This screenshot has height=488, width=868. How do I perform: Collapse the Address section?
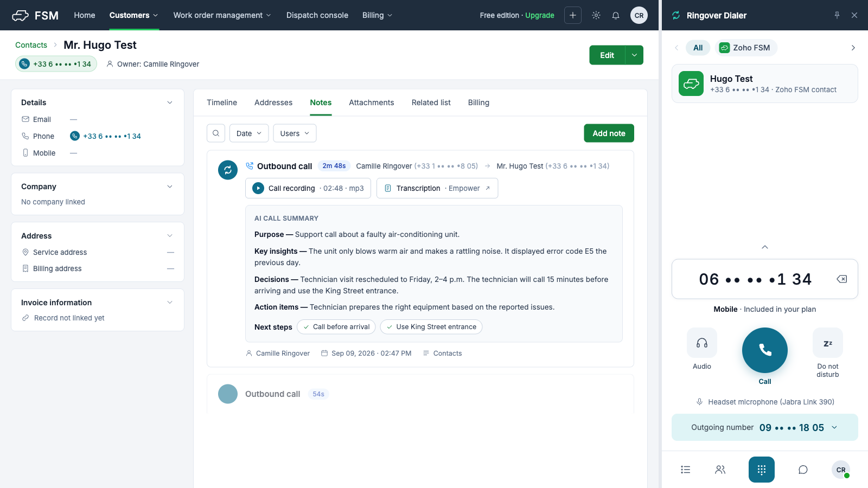point(170,236)
